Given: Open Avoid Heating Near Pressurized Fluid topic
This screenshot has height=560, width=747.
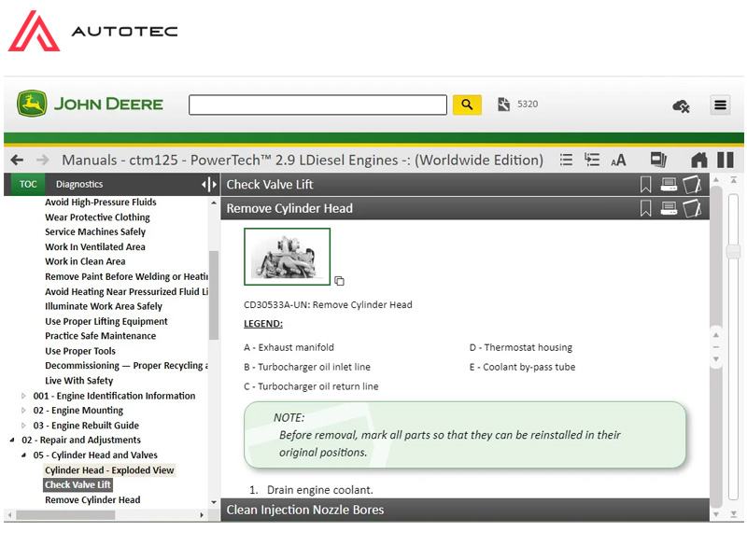Looking at the screenshot, I should pos(126,291).
